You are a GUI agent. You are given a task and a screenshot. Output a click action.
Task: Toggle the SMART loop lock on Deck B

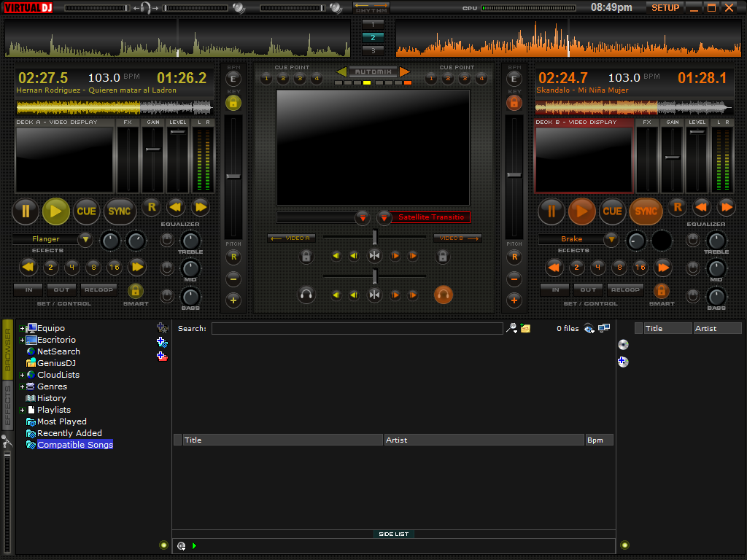coord(661,292)
